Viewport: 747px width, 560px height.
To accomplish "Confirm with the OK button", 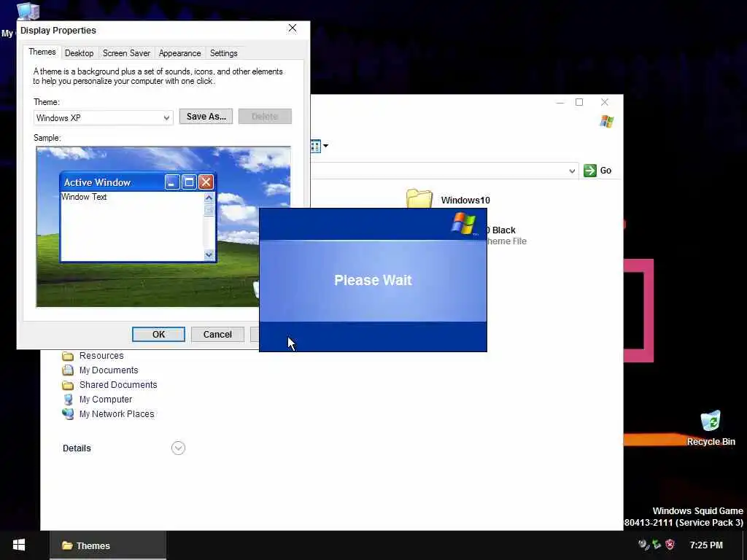I will 158,334.
